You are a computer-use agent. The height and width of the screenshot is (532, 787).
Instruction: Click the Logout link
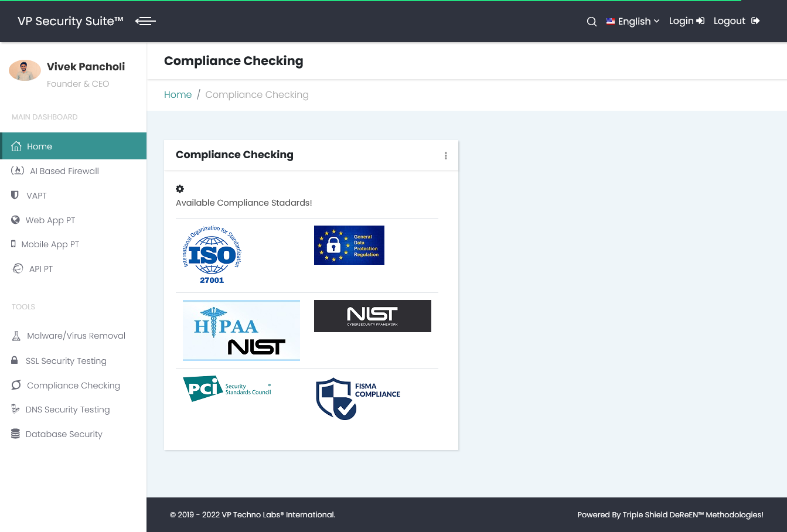pos(737,21)
